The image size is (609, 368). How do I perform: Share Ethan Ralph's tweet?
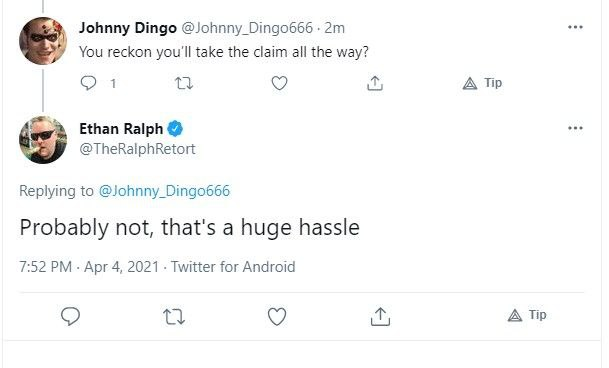(380, 316)
